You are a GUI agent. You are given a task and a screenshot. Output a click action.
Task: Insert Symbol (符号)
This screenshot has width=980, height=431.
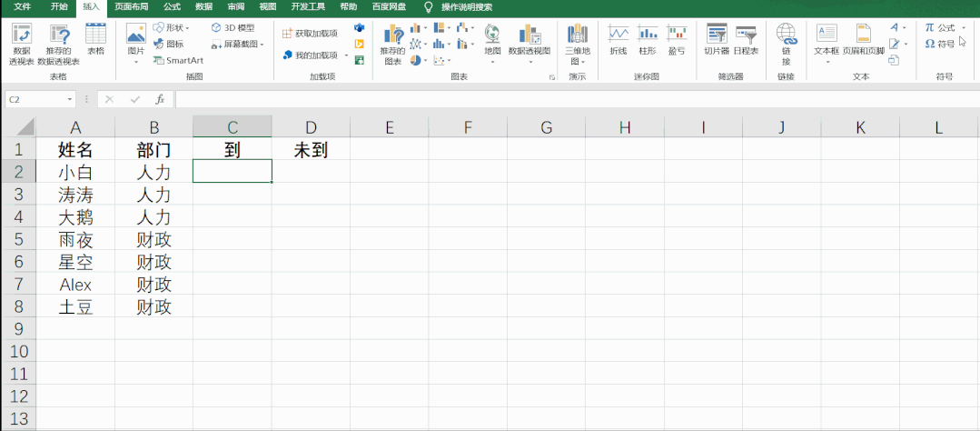click(x=940, y=44)
